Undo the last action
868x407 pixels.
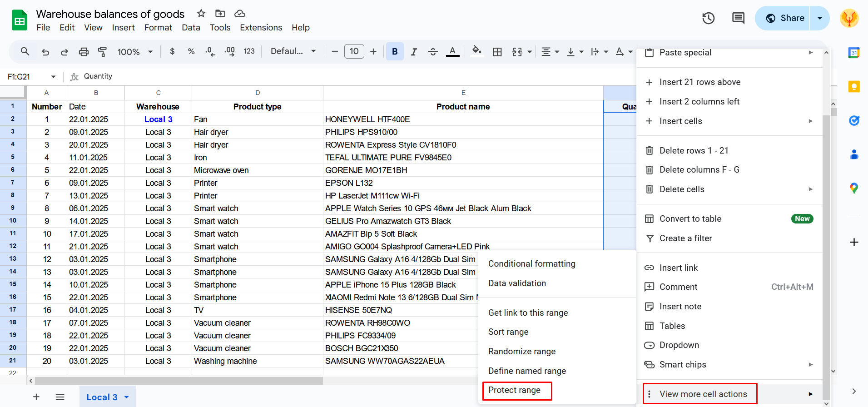point(45,52)
